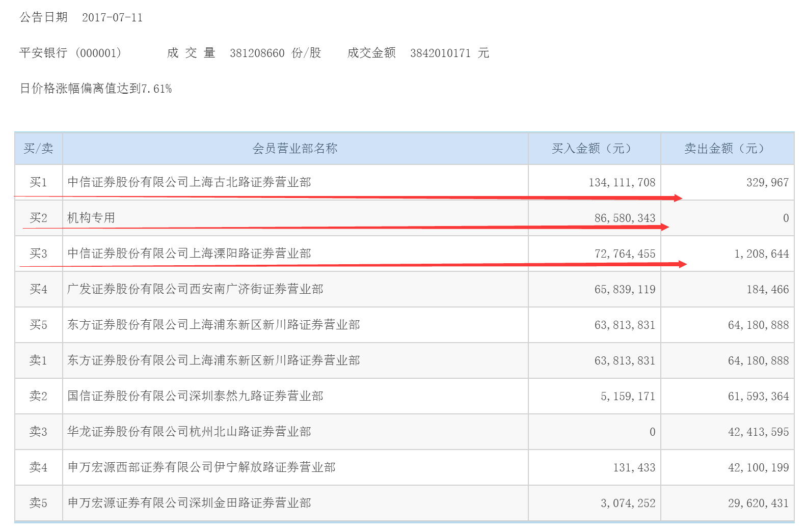Click 中信证券上海溧阳路证券营业部 name
This screenshot has width=806, height=532.
point(189,254)
